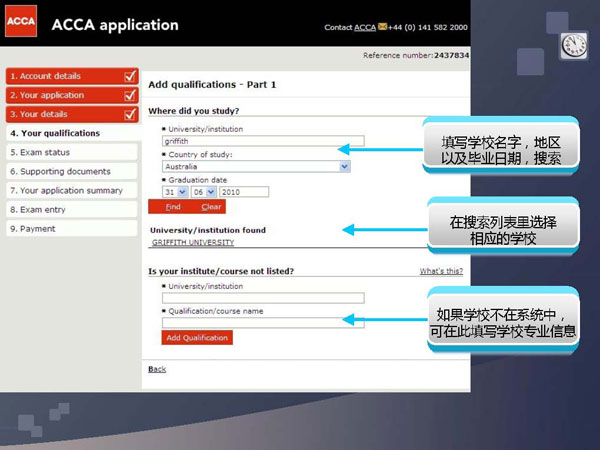
Task: Expand the graduation month dropdown
Action: click(x=211, y=192)
